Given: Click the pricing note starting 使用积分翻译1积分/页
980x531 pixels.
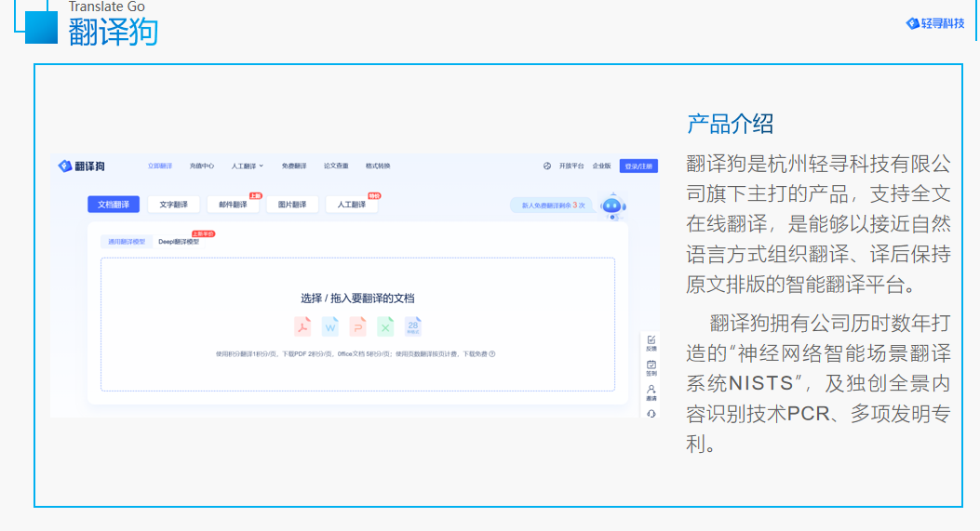Looking at the screenshot, I should [351, 354].
